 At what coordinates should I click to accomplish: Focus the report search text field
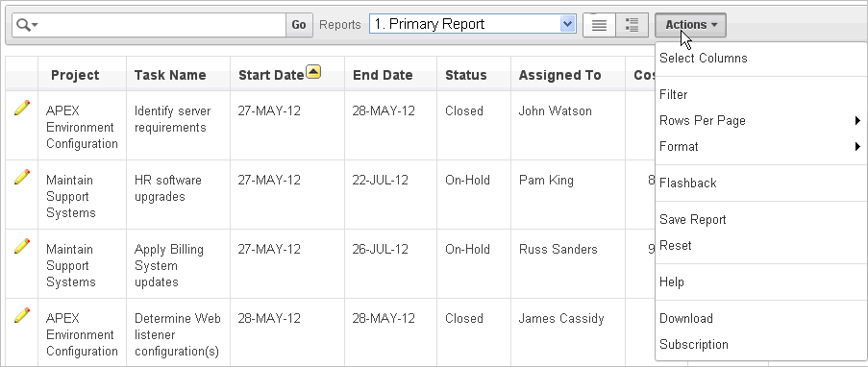pyautogui.click(x=161, y=25)
